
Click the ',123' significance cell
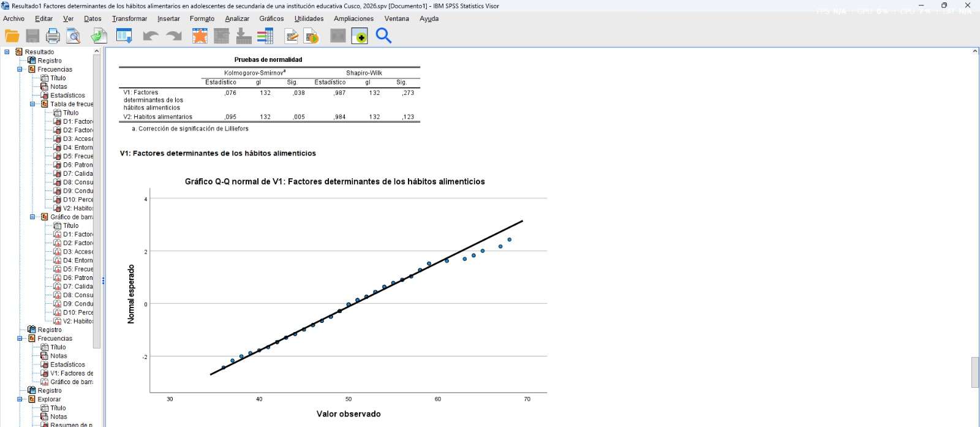click(x=408, y=117)
